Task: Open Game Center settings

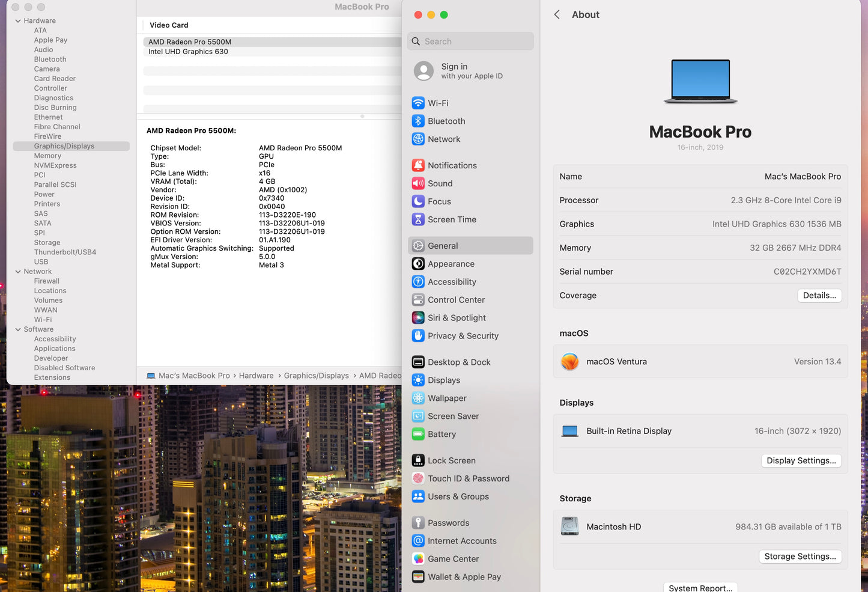Action: click(454, 558)
